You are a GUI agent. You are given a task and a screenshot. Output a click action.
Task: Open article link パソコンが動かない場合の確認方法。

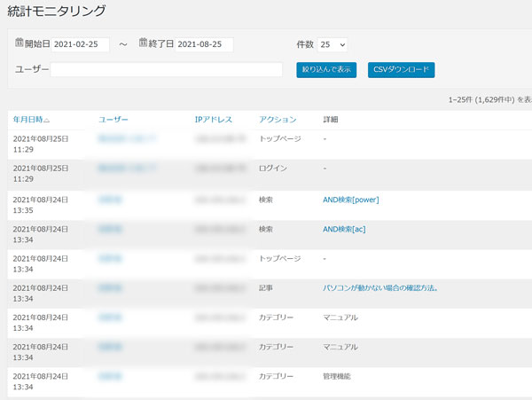pos(380,288)
